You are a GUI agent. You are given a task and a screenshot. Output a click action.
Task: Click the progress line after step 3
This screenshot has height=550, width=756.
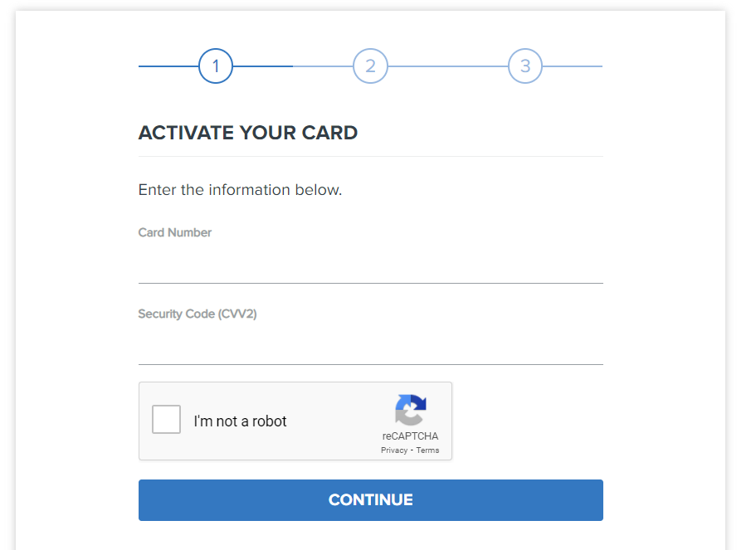click(x=573, y=66)
